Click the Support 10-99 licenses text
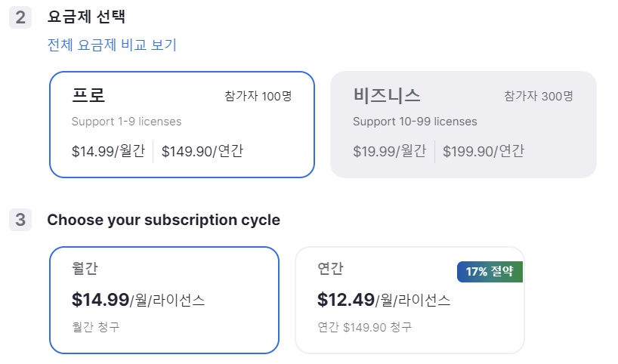The height and width of the screenshot is (364, 618). tap(415, 122)
